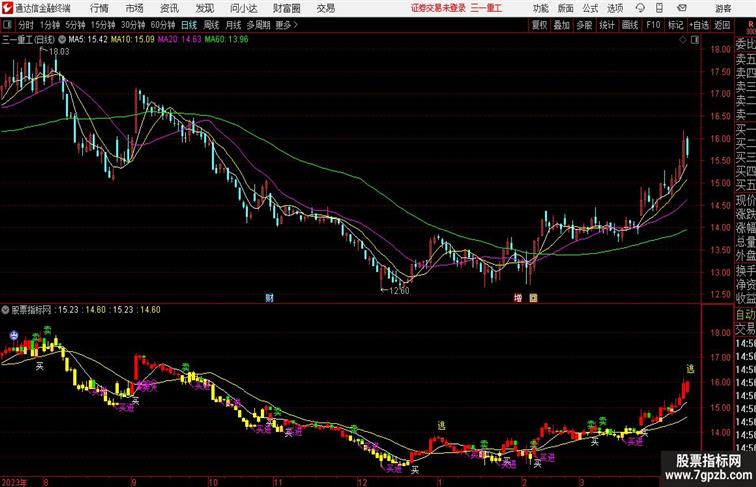Switch to the 60分钟 period

coord(162,25)
